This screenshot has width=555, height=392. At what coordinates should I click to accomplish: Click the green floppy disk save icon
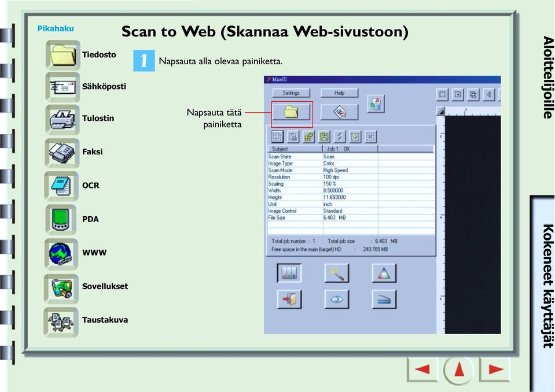(x=324, y=136)
